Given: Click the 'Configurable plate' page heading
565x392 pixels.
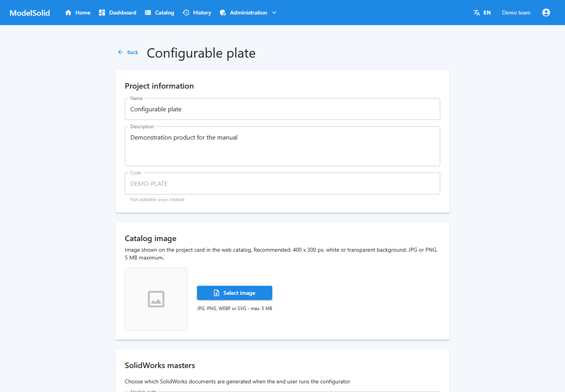Looking at the screenshot, I should point(201,53).
